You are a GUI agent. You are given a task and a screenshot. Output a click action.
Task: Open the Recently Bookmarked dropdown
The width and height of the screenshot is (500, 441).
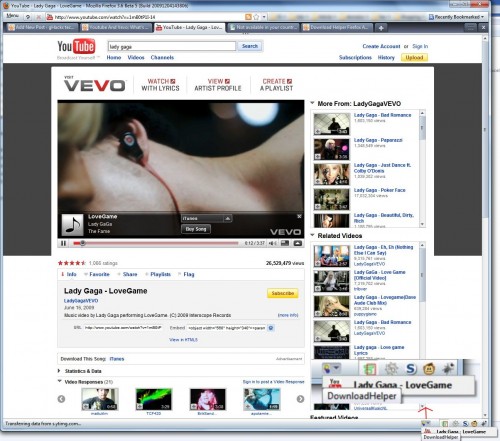456,17
